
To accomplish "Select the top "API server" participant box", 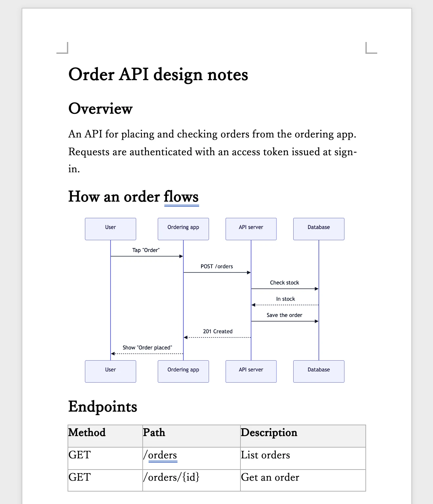I will [251, 229].
